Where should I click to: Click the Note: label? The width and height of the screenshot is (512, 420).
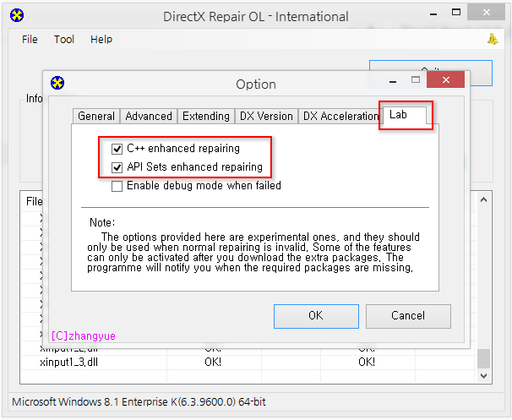102,223
